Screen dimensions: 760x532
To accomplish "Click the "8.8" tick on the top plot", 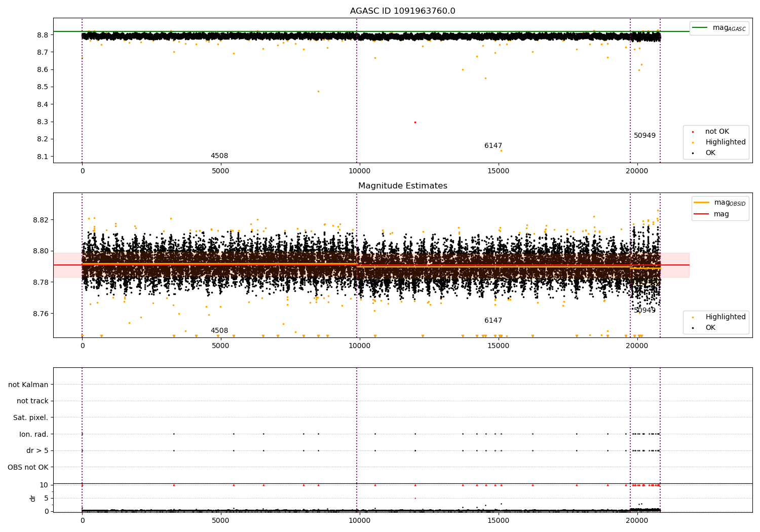I will tap(43, 35).
